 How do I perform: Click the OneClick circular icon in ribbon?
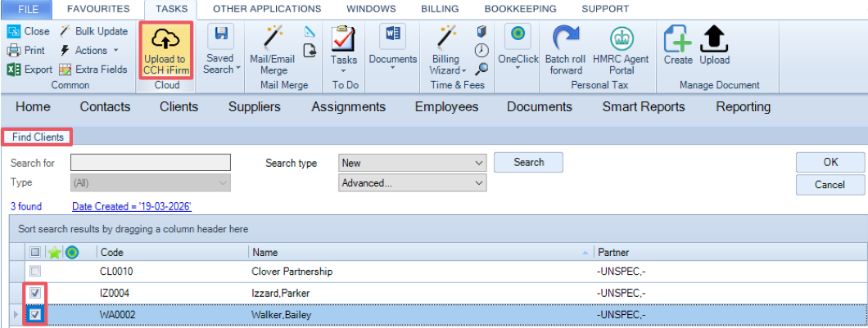click(x=518, y=34)
